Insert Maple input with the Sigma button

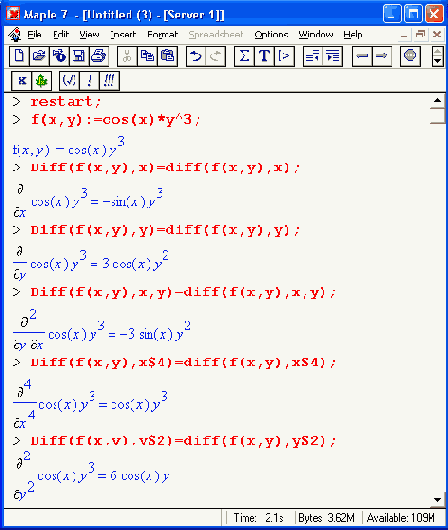pos(244,56)
